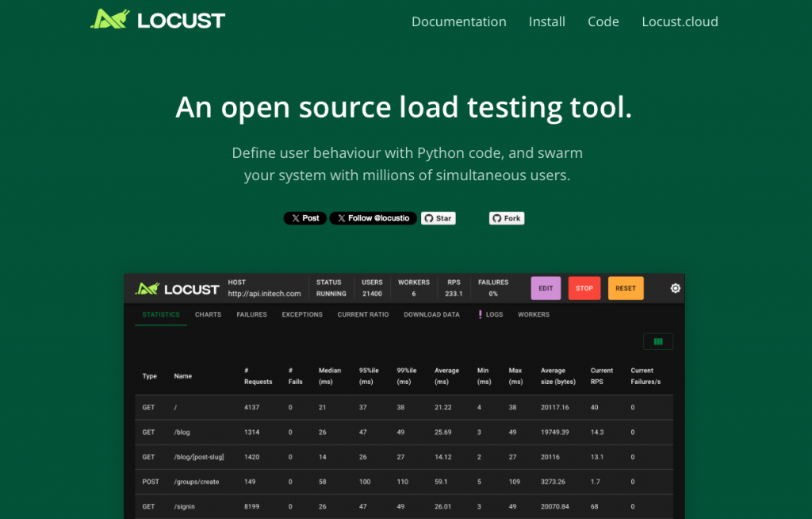This screenshot has width=812, height=519.
Task: Click the orange RESET button
Action: (x=626, y=288)
